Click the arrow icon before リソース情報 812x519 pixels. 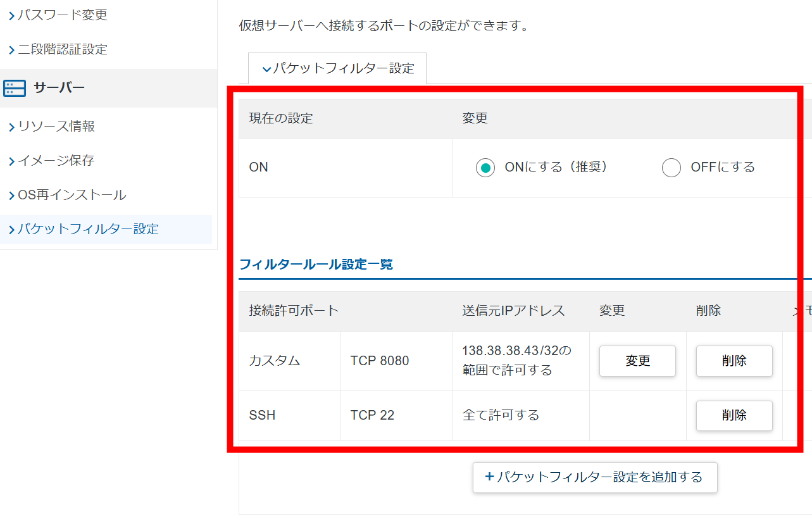(11, 127)
